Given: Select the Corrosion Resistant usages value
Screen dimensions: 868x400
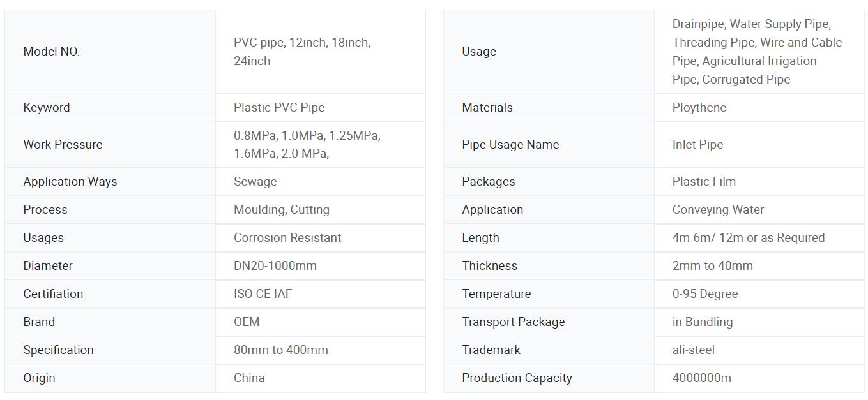Looking at the screenshot, I should click(287, 237).
